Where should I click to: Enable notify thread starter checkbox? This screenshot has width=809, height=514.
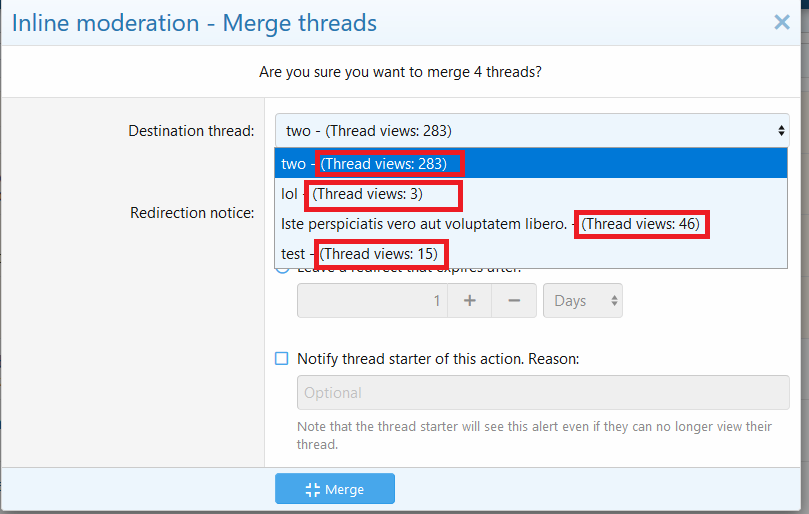coord(282,358)
